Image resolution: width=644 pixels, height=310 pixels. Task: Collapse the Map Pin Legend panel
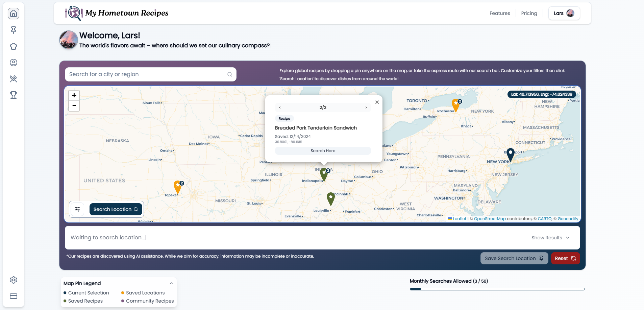tap(171, 283)
